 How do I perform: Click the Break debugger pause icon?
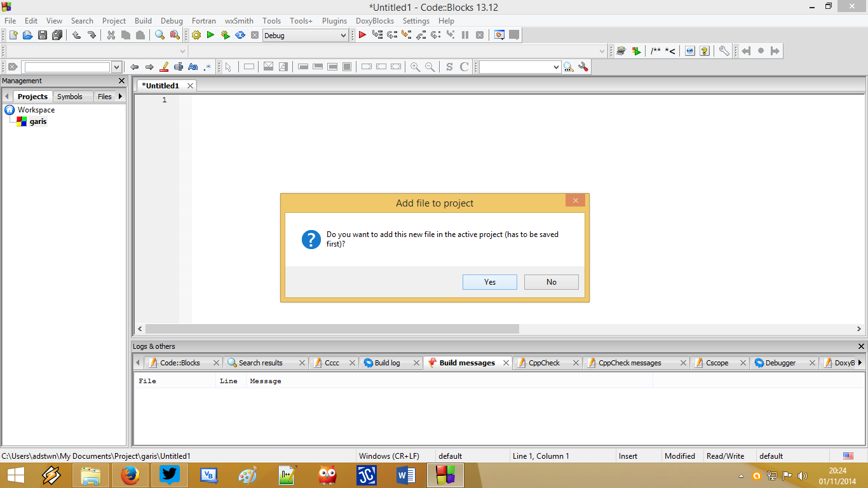[465, 36]
